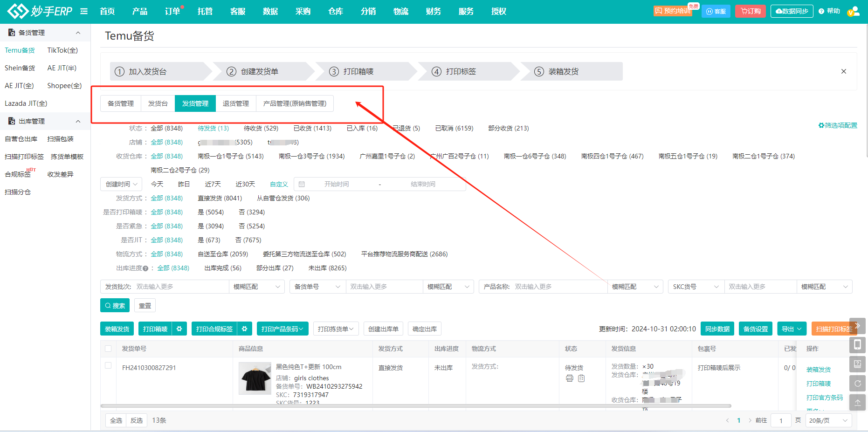
Task: Click the 搜索 search button
Action: coord(115,306)
